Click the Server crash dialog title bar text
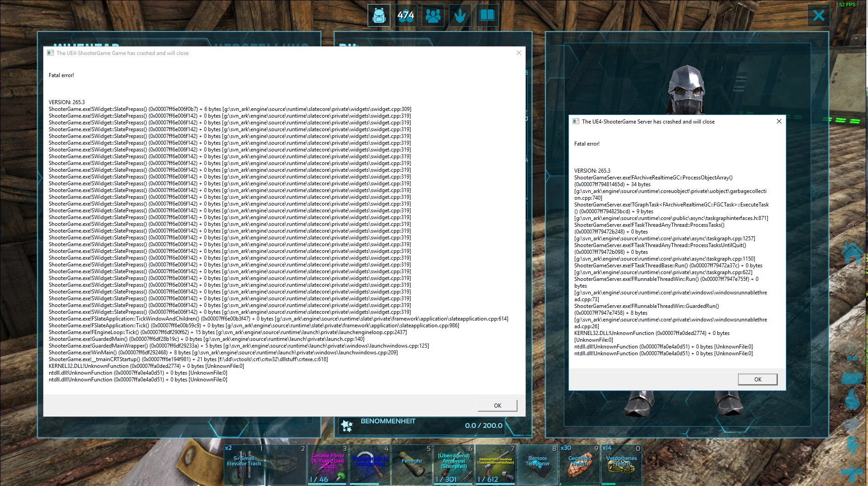 coord(648,122)
